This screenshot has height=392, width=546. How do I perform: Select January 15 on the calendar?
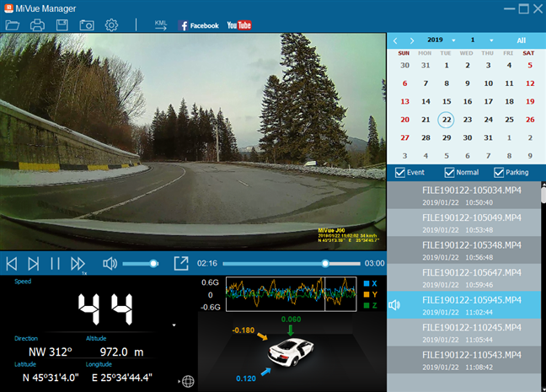[x=447, y=101]
